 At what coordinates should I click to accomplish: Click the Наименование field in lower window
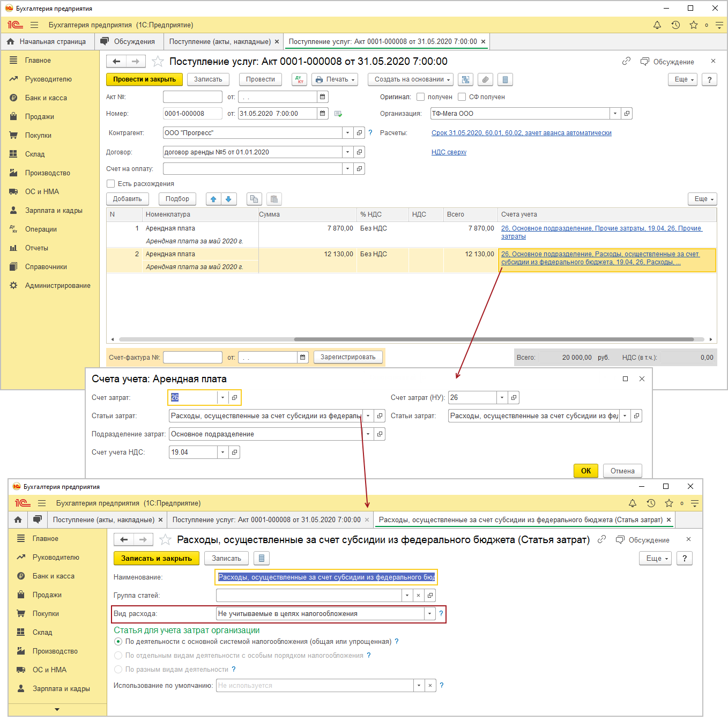[326, 577]
